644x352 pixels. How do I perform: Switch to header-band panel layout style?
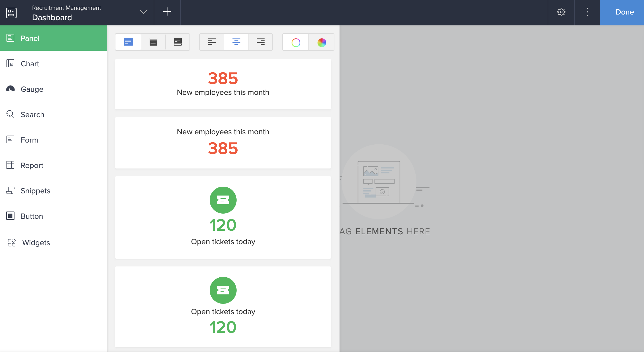coord(153,42)
